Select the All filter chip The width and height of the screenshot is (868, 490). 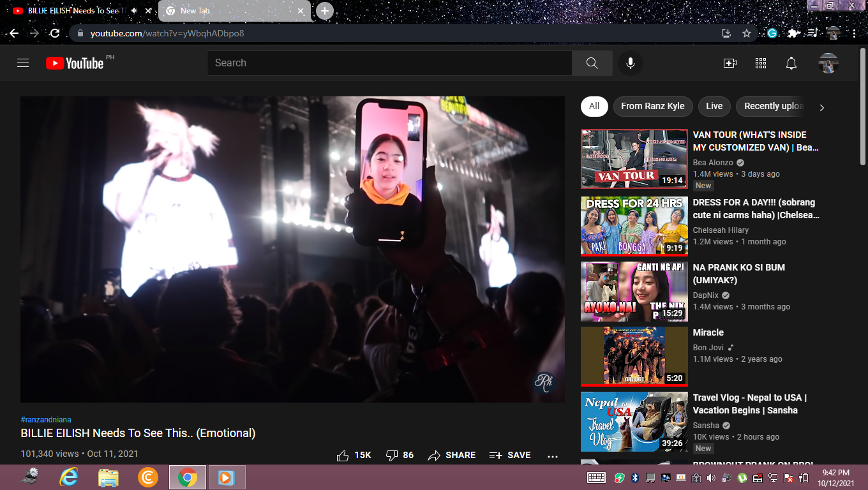[594, 106]
